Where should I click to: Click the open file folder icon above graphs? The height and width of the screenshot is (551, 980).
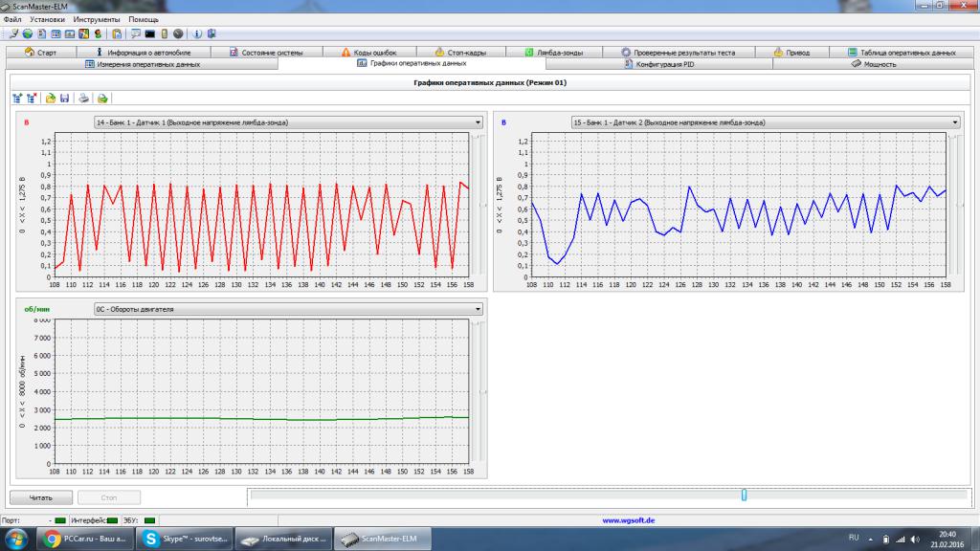pos(51,98)
